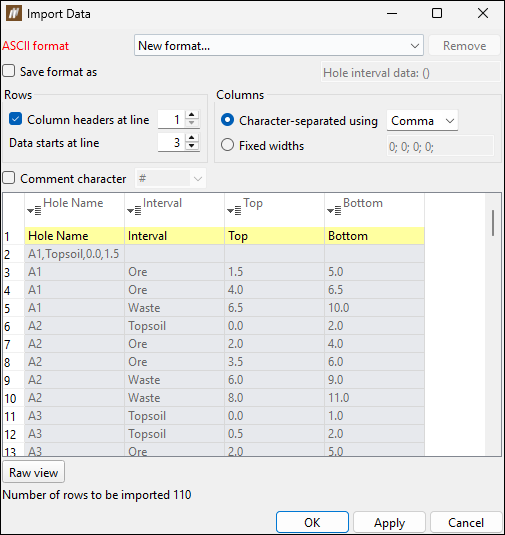The width and height of the screenshot is (505, 535).
Task: Open Interval column assignment menu icon
Action: (x=134, y=211)
